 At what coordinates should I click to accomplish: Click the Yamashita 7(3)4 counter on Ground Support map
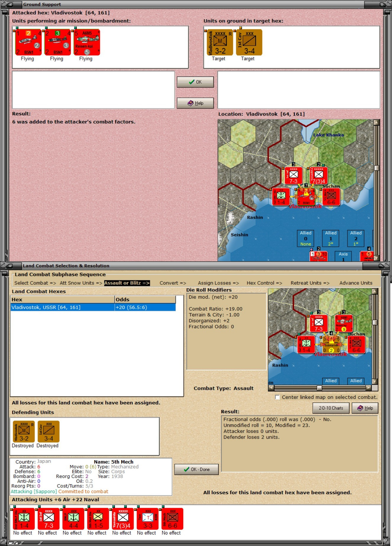[319, 176]
